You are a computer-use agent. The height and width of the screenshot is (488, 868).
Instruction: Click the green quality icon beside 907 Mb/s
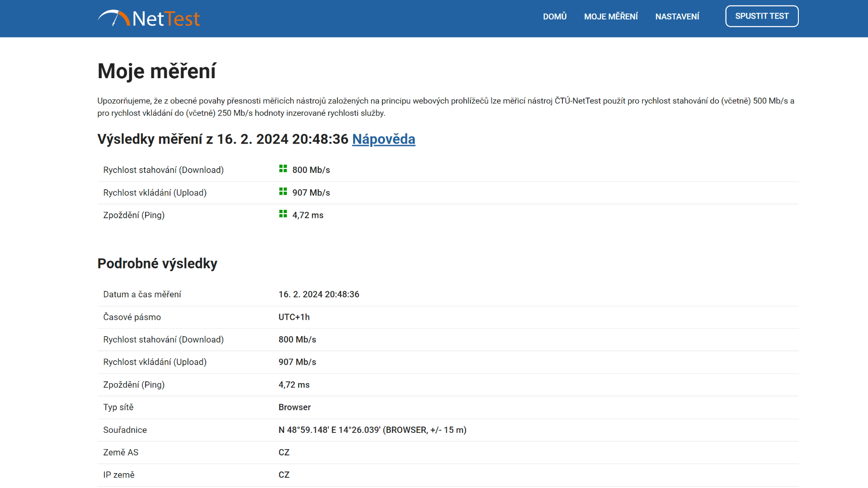283,191
